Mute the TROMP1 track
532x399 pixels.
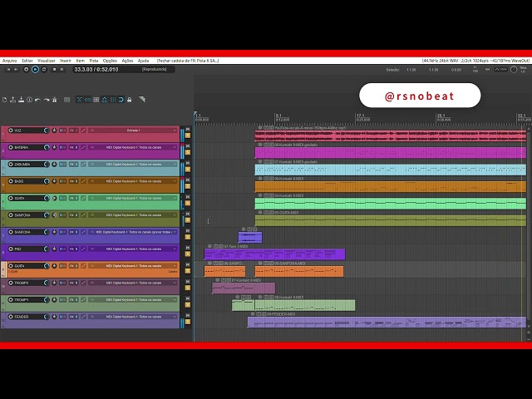(x=188, y=298)
